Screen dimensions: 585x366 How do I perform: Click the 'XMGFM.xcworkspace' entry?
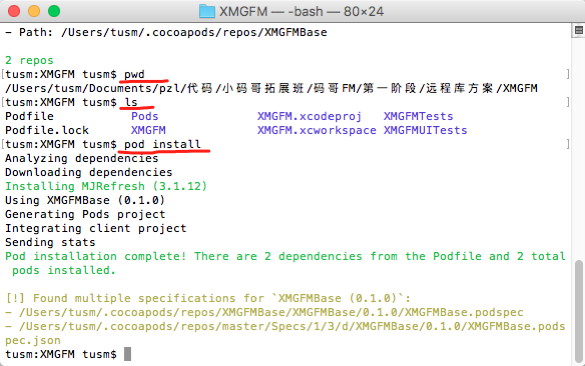tap(317, 130)
